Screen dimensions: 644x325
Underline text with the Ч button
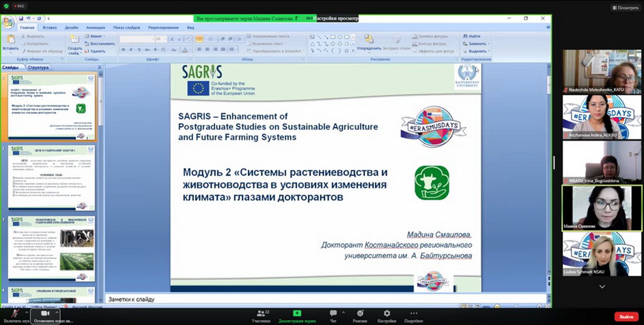(x=139, y=50)
